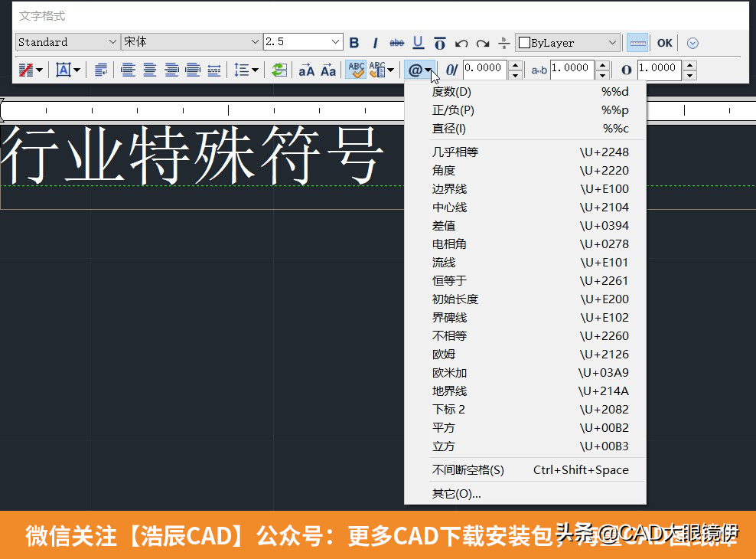Open the 宋体 font dropdown
The height and width of the screenshot is (559, 756).
(x=191, y=42)
